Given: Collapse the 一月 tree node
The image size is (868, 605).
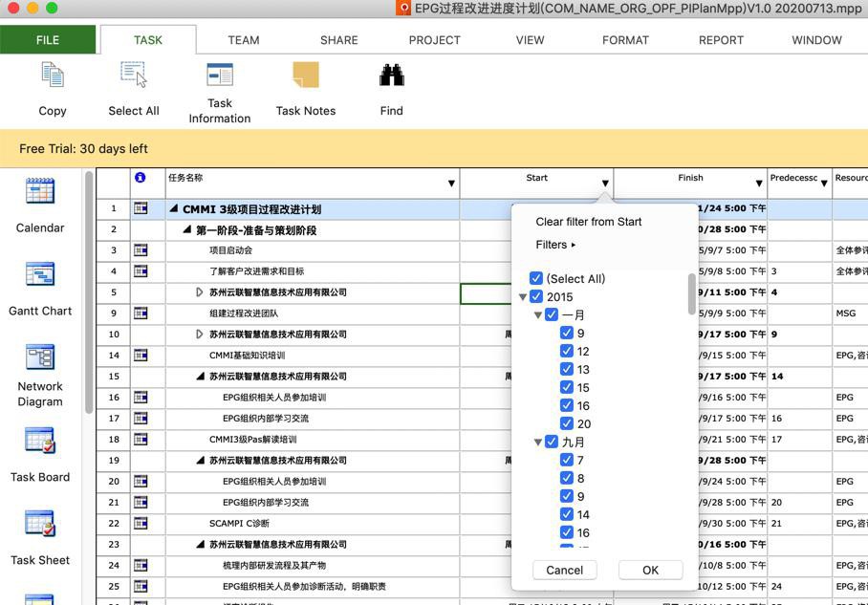Looking at the screenshot, I should pyautogui.click(x=537, y=315).
